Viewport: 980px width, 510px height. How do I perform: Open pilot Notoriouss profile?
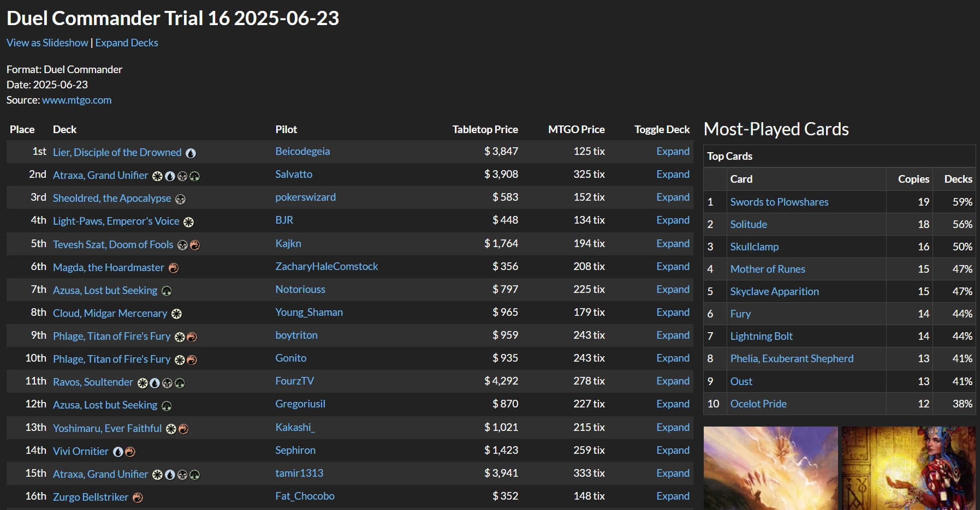pos(300,289)
